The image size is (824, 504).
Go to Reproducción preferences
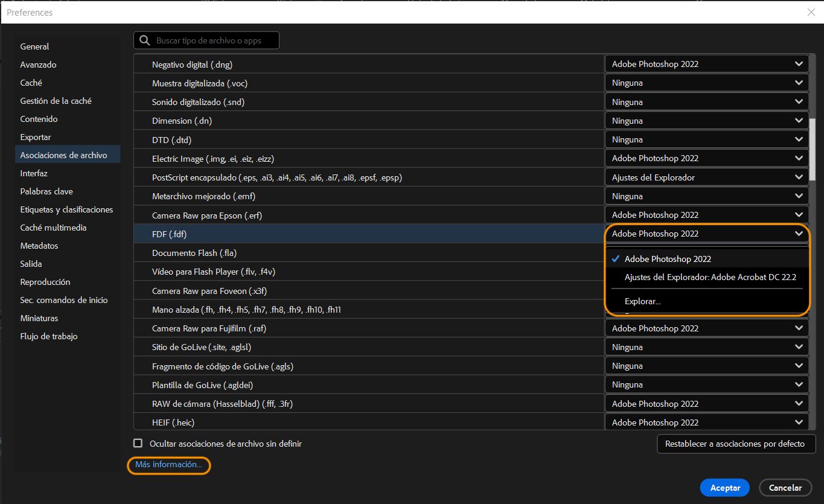(68, 282)
